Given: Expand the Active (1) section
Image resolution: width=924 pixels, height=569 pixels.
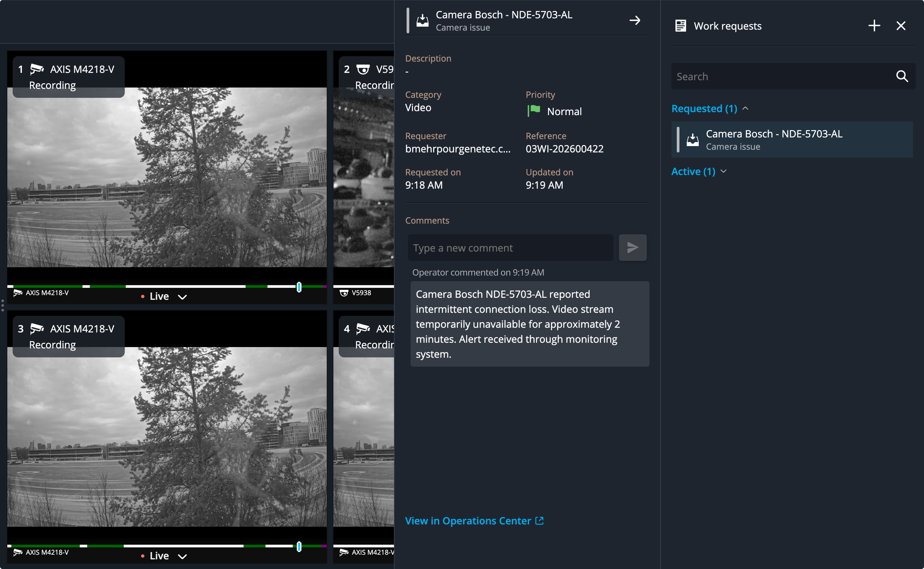Looking at the screenshot, I should [723, 171].
